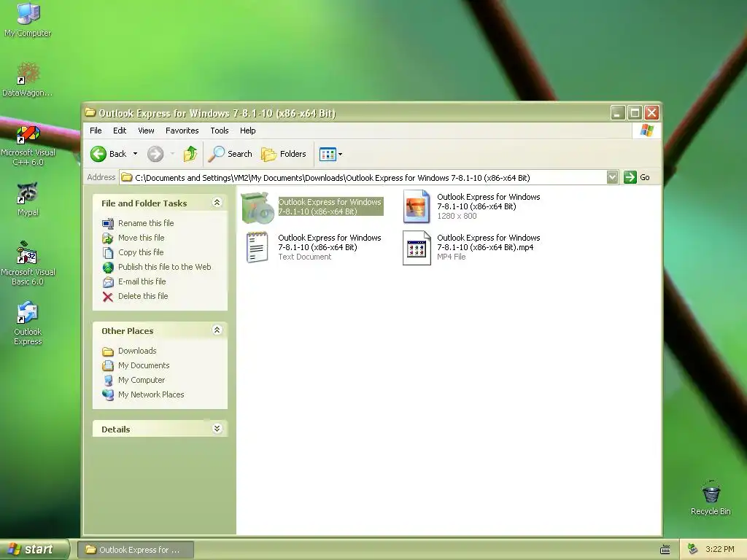Image resolution: width=747 pixels, height=560 pixels.
Task: Select the Text Document file icon
Action: coord(258,247)
